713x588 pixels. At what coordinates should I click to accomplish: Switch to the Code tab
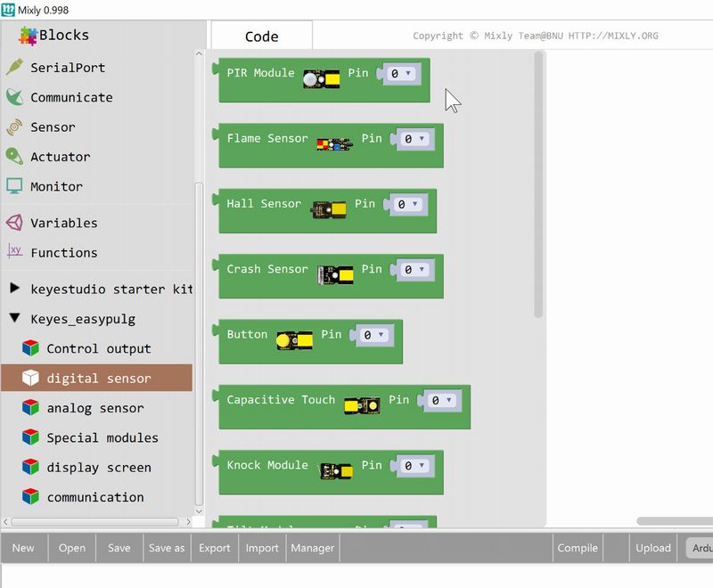pos(261,36)
